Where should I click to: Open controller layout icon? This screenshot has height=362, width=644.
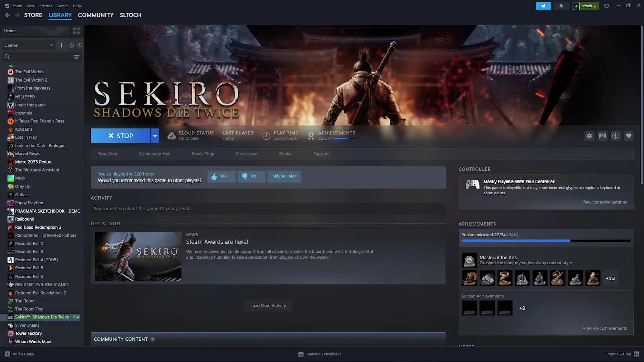[x=602, y=136]
